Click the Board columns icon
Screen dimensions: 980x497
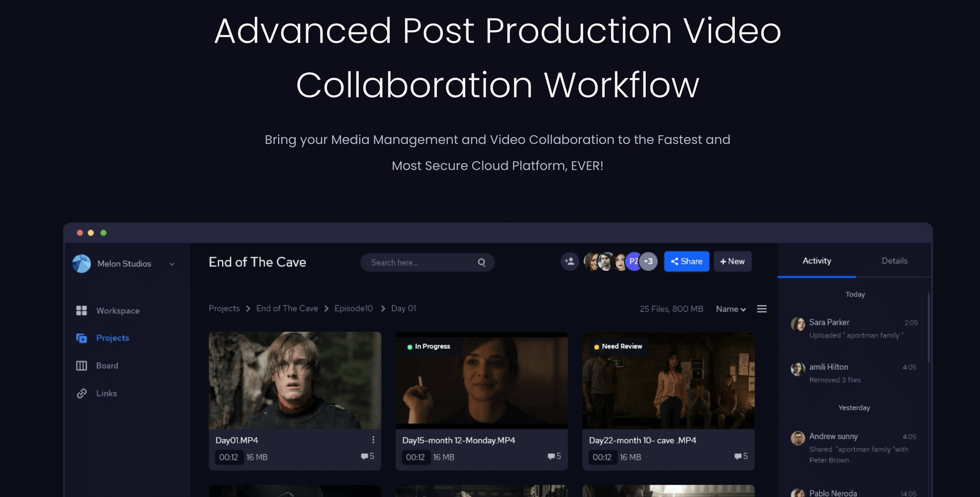[x=81, y=366]
